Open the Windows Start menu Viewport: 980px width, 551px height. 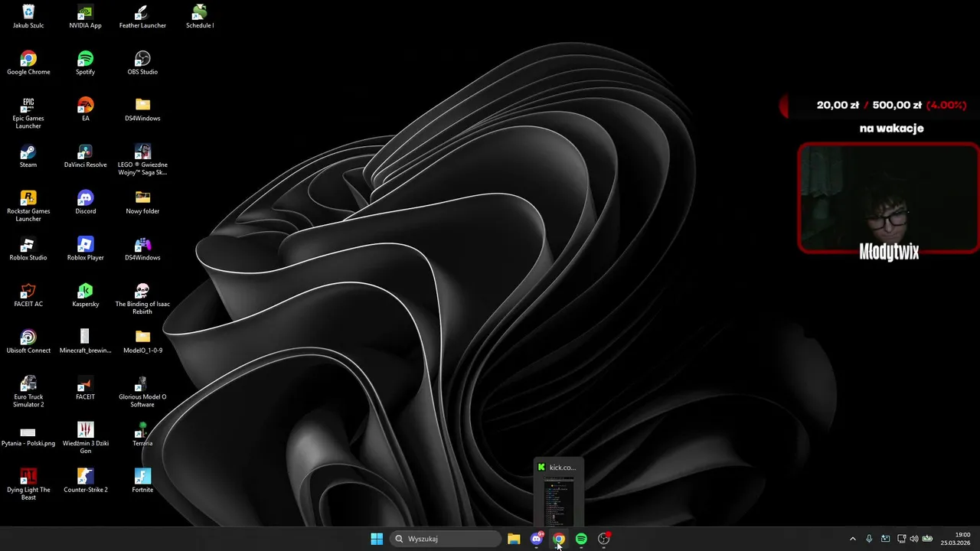pos(377,539)
